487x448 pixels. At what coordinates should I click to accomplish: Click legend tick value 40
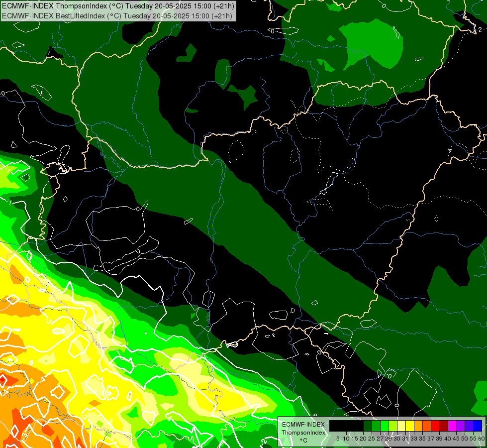tap(448, 439)
